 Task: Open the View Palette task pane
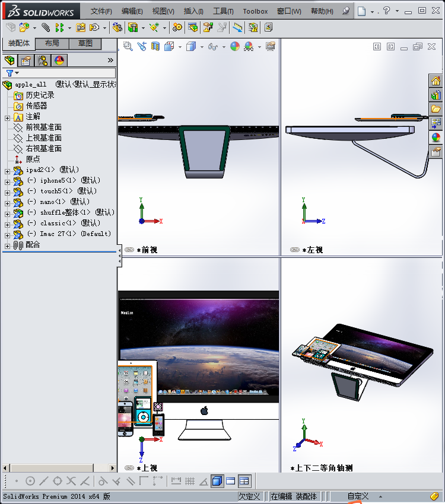(x=436, y=123)
